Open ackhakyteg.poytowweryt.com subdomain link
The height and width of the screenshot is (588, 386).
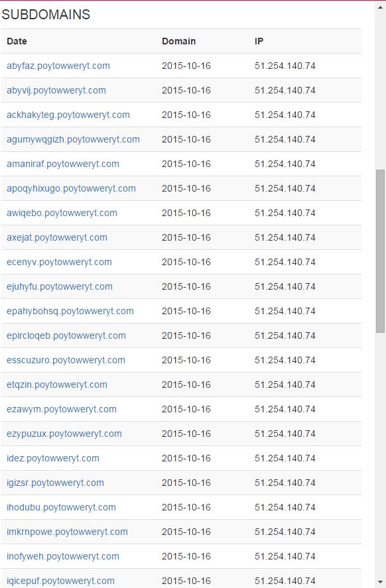pos(68,115)
